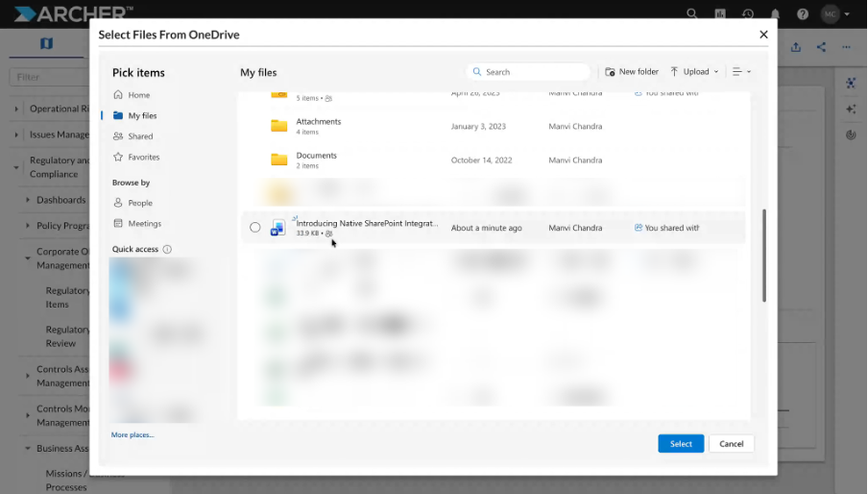Click the You shared with status
Viewport: 868px width, 494px height.
[x=666, y=228]
